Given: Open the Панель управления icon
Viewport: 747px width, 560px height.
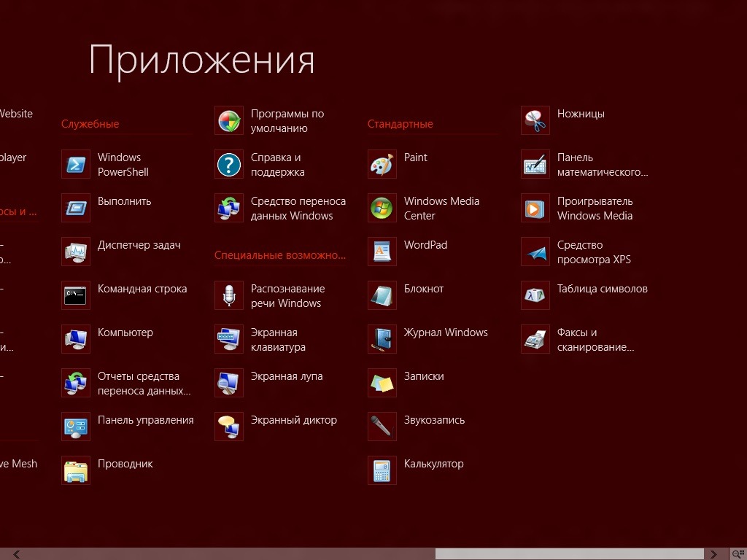Looking at the screenshot, I should coord(76,427).
